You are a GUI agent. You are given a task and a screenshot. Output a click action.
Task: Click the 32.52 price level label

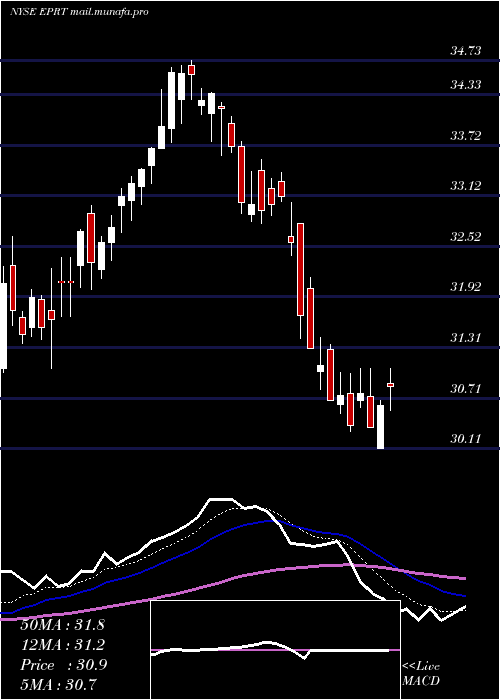tap(466, 237)
